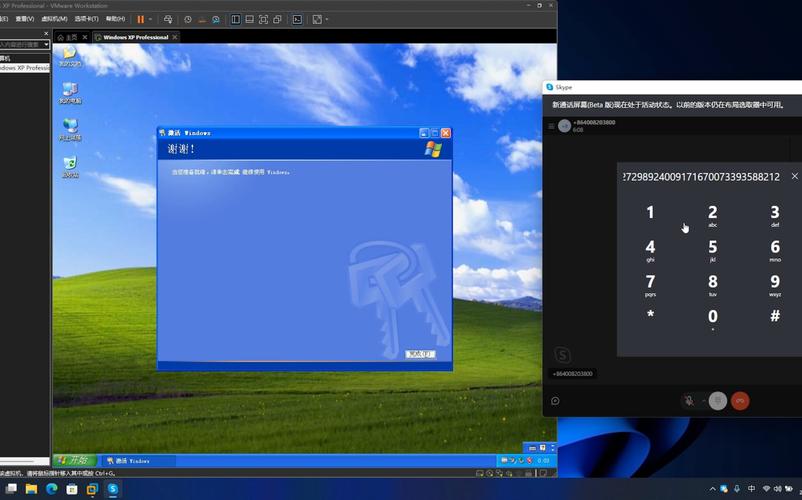Dial digit 3 def on Skype keypad
This screenshot has height=500, width=802.
[x=775, y=215]
